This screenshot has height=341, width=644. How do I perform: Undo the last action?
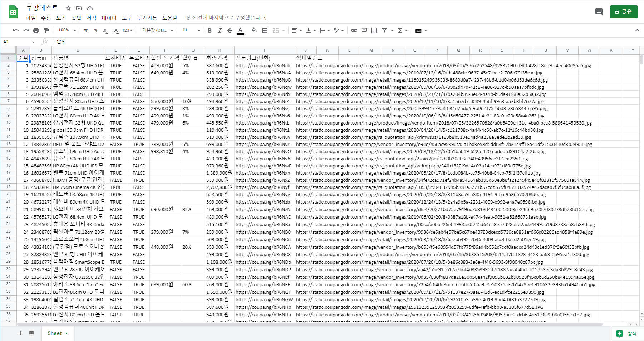[x=16, y=31]
